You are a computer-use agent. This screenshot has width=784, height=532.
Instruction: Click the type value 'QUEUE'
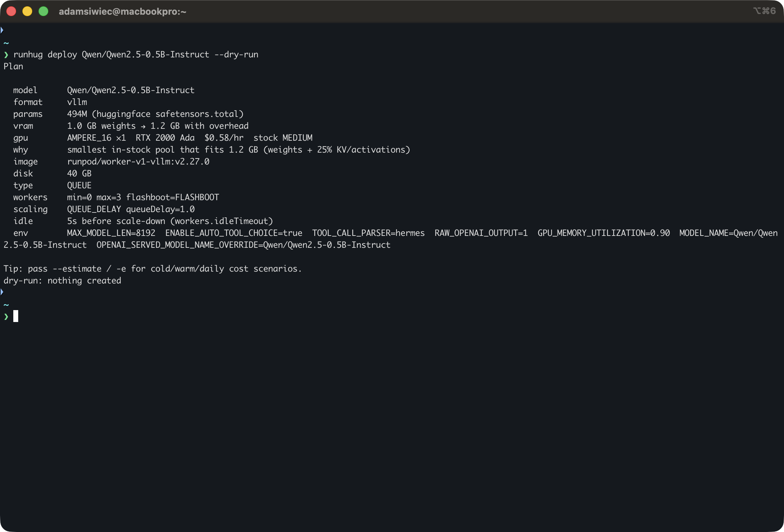coord(79,185)
